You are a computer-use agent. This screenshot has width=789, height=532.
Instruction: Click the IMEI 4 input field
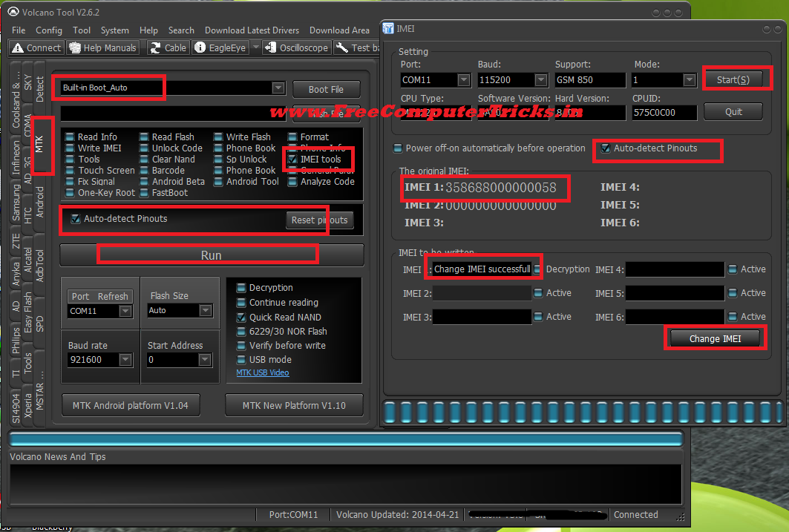coord(674,269)
